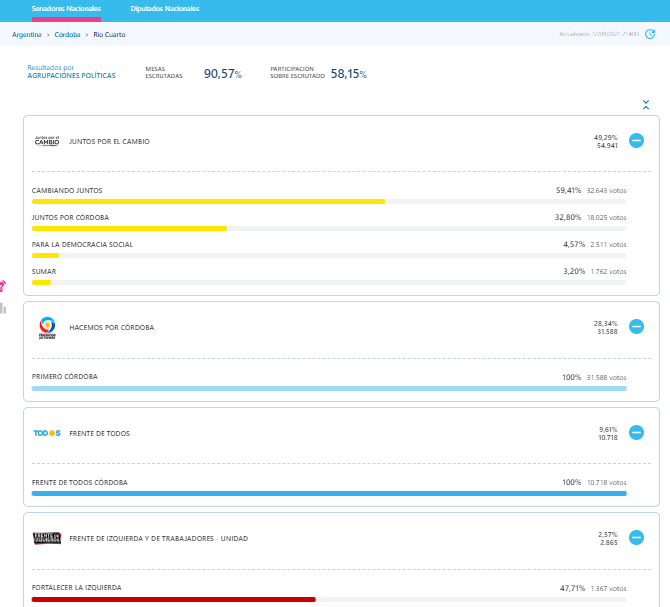
Task: Collapse the Hacemos por Córdoba panel
Action: [636, 327]
